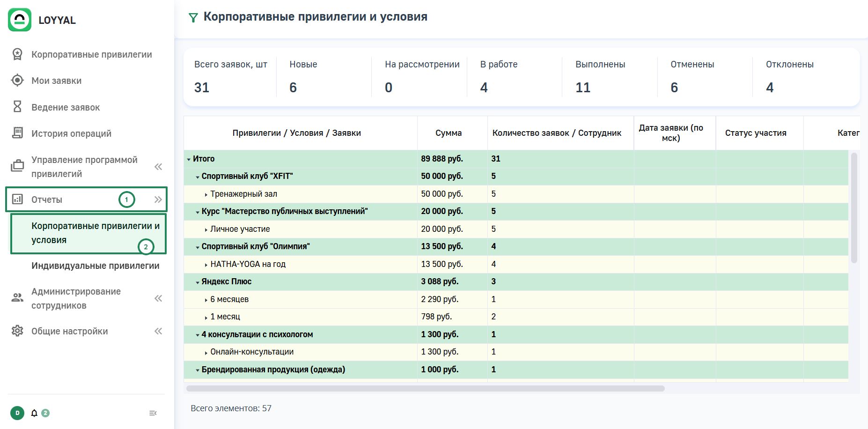Sort by the Сумма column header

coord(448,133)
